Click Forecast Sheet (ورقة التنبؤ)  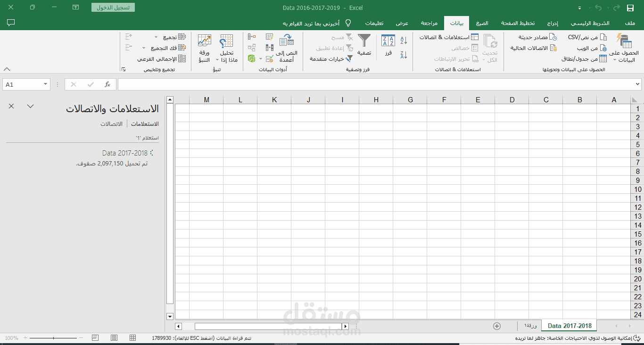[x=204, y=49]
